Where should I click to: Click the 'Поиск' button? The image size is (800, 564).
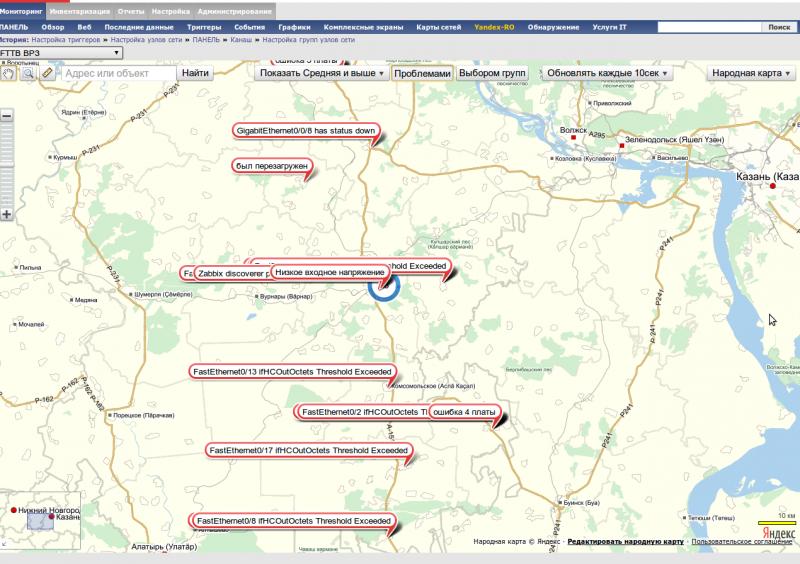(x=779, y=27)
